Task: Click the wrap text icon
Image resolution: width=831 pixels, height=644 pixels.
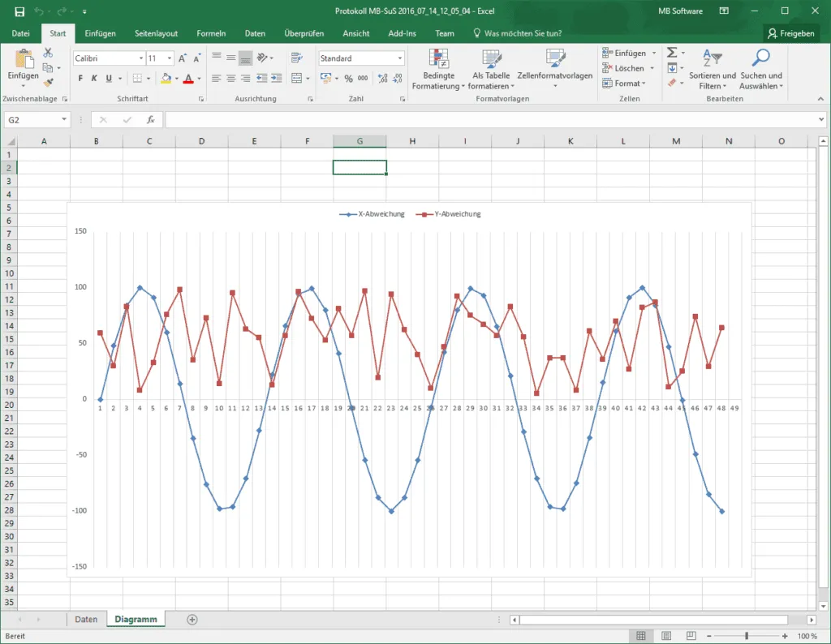Action: pos(297,58)
